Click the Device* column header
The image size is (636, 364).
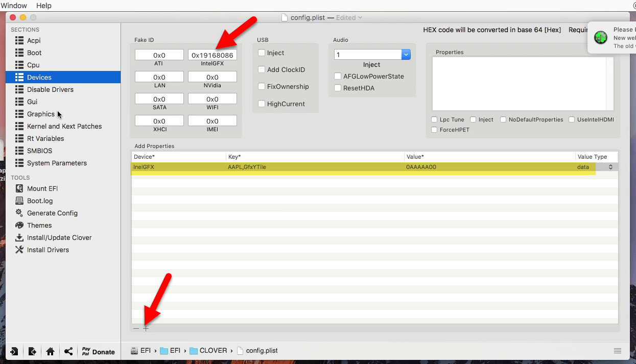(x=179, y=157)
